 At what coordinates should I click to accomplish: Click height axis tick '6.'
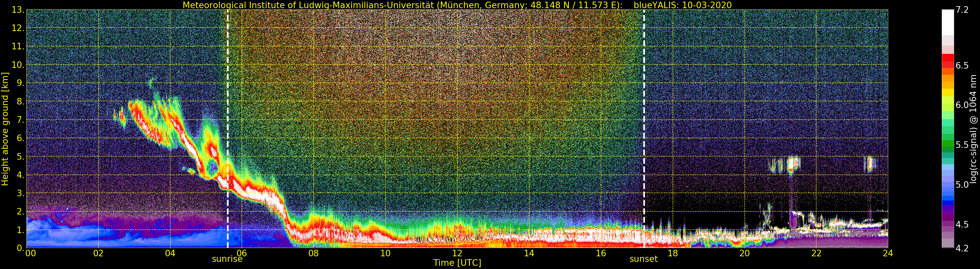(20, 138)
